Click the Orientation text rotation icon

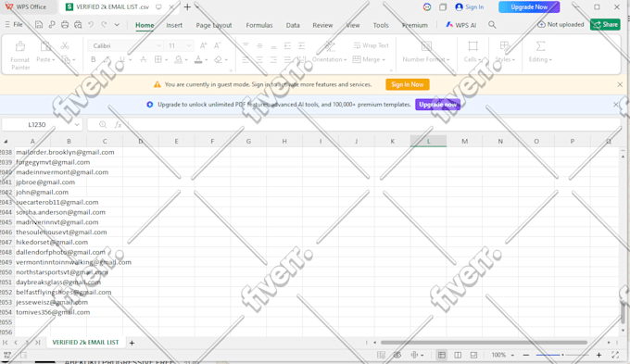click(x=330, y=45)
